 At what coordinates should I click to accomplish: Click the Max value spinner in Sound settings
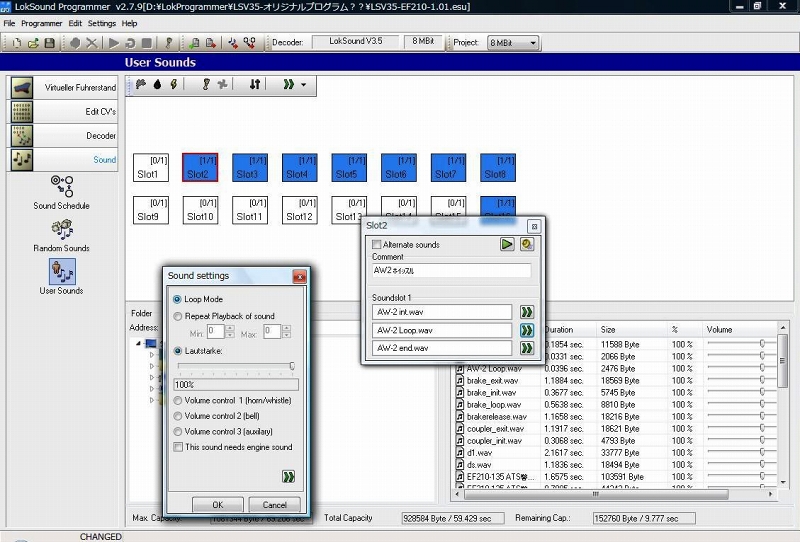(286, 332)
